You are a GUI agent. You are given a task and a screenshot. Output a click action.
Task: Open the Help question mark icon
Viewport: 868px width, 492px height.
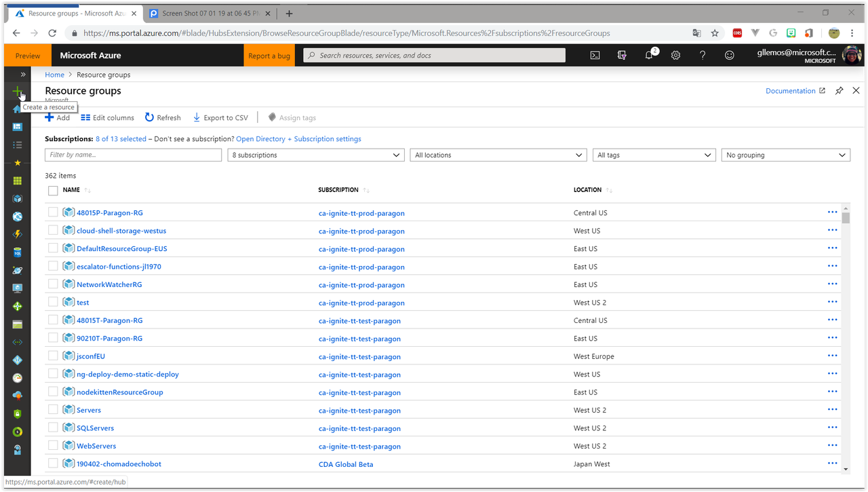tap(703, 56)
